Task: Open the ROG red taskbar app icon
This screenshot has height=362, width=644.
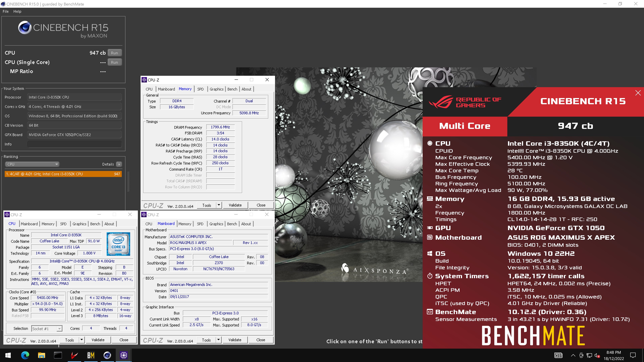Action: pyautogui.click(x=74, y=355)
